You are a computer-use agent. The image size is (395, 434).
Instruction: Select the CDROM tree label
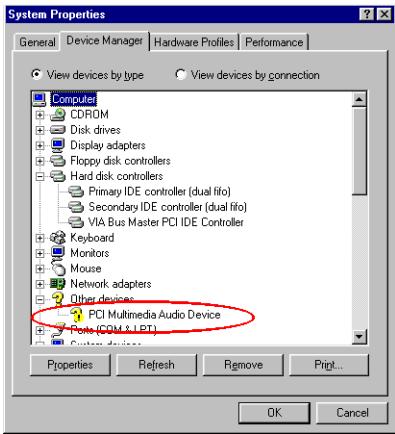click(89, 114)
